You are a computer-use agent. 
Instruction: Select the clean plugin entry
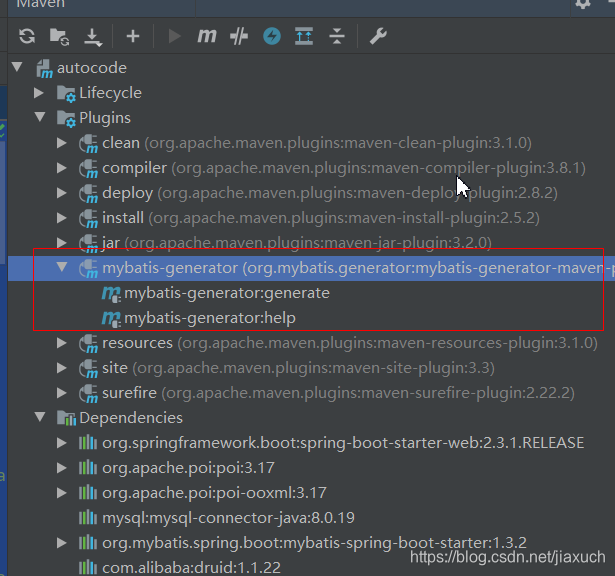click(x=317, y=143)
